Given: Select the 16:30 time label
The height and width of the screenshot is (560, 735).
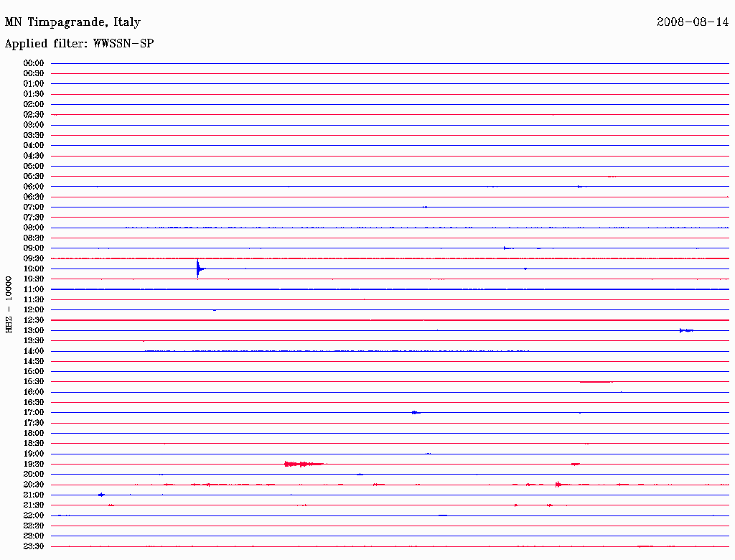Looking at the screenshot, I should (34, 403).
